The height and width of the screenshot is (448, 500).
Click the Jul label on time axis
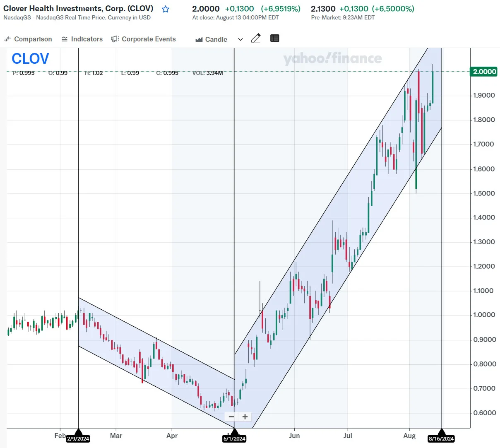(348, 436)
